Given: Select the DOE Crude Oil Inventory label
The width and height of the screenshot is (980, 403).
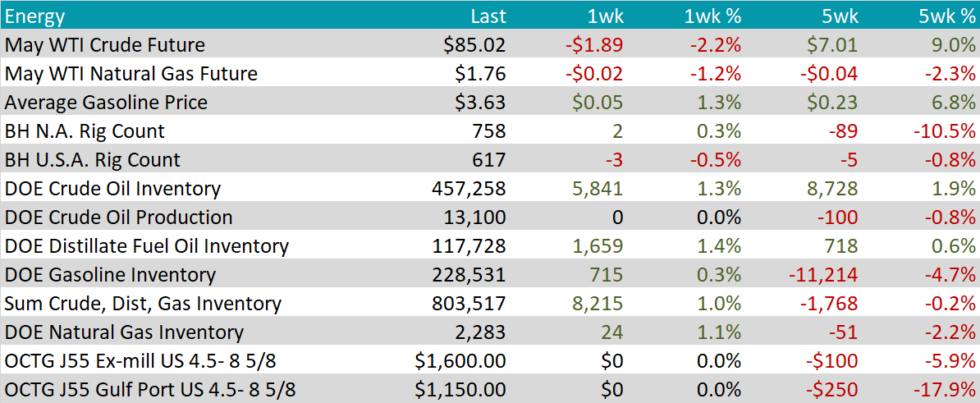Looking at the screenshot, I should point(112,189).
